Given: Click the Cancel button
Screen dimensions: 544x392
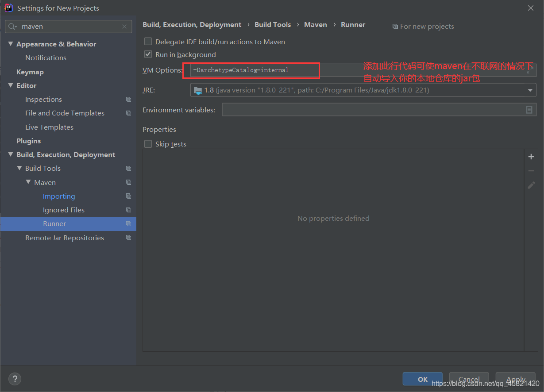Looking at the screenshot, I should 469,379.
